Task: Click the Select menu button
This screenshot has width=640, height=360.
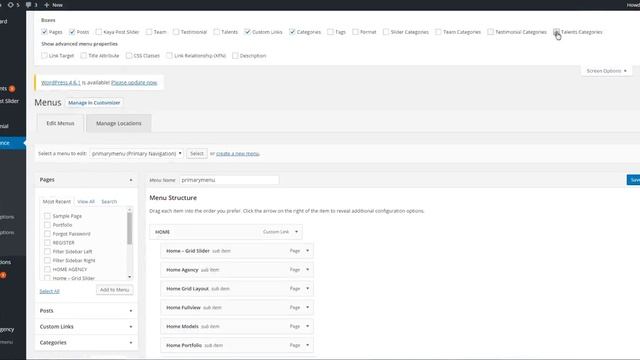Action: coord(197,153)
